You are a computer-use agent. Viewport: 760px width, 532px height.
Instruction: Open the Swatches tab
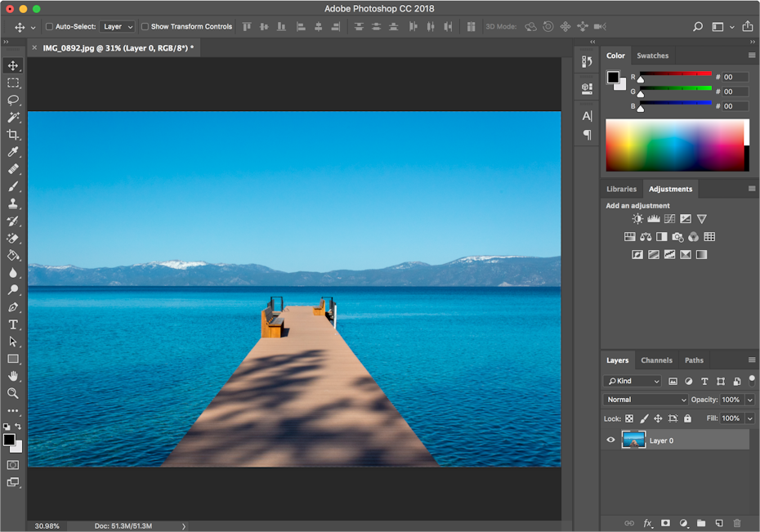tap(652, 56)
